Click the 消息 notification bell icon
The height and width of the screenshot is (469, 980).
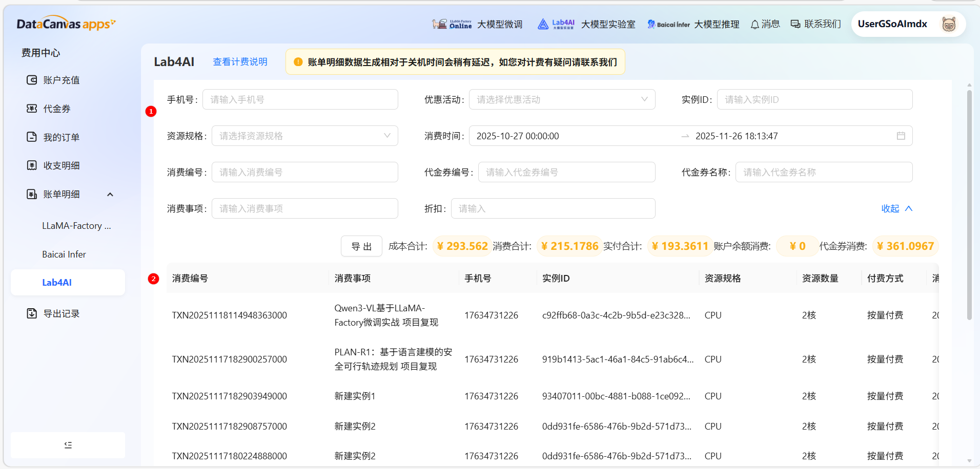coord(754,24)
